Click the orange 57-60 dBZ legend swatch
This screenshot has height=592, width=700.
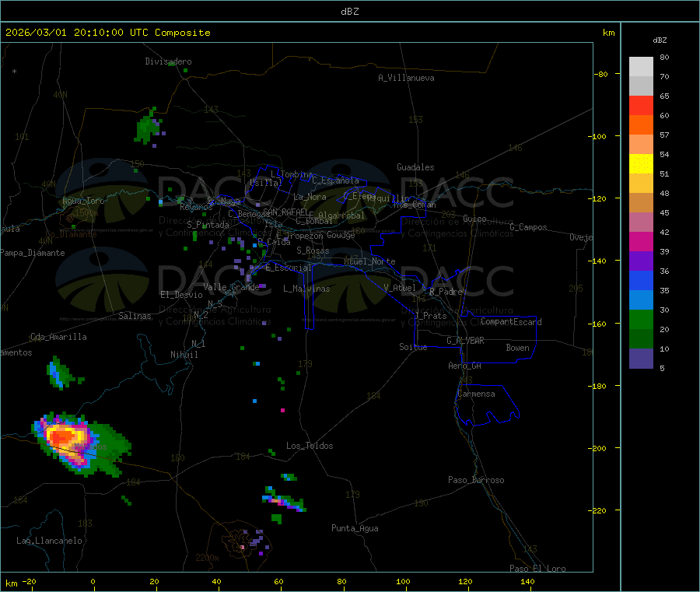pyautogui.click(x=641, y=125)
